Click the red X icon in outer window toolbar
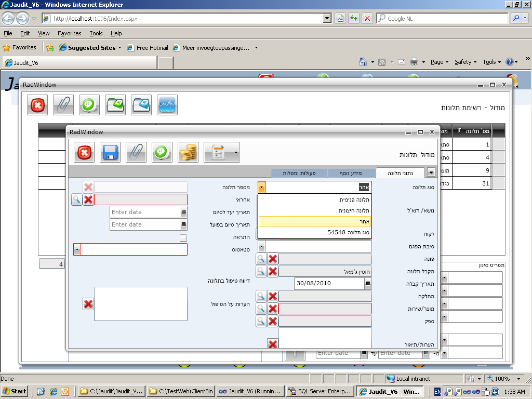Image resolution: width=532 pixels, height=399 pixels. coord(37,105)
